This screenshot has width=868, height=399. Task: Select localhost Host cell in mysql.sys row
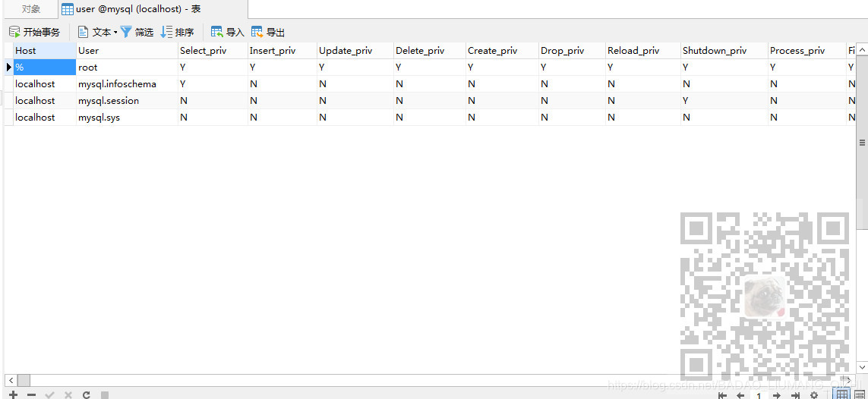tap(45, 117)
